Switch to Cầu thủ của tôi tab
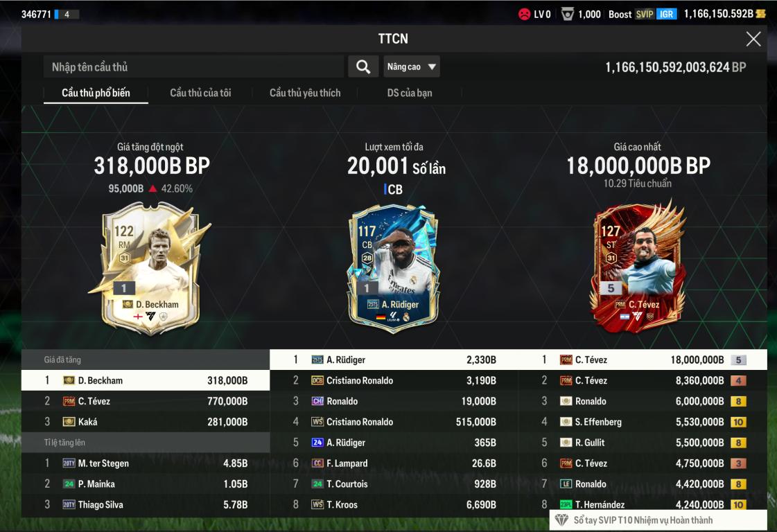Image resolution: width=777 pixels, height=532 pixels. pyautogui.click(x=200, y=93)
